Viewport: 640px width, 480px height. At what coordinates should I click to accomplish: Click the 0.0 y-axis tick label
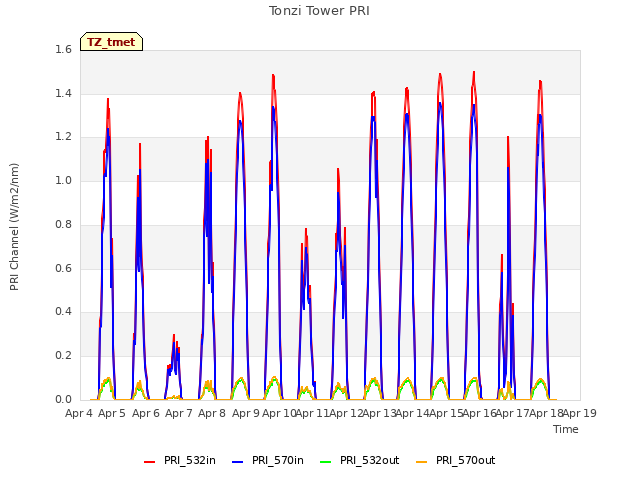click(x=63, y=399)
